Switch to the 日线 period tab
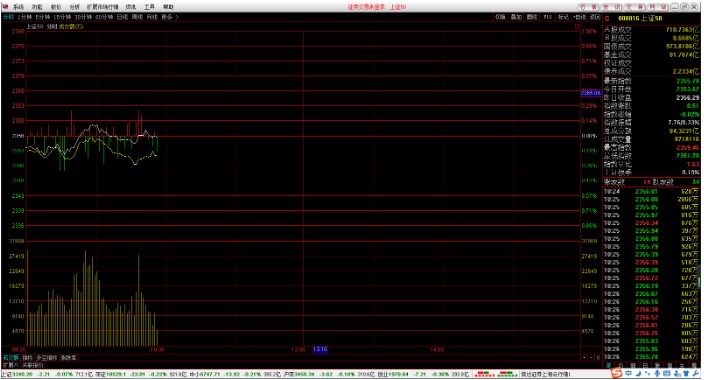Screen dimensions: 704x380 (x=122, y=17)
